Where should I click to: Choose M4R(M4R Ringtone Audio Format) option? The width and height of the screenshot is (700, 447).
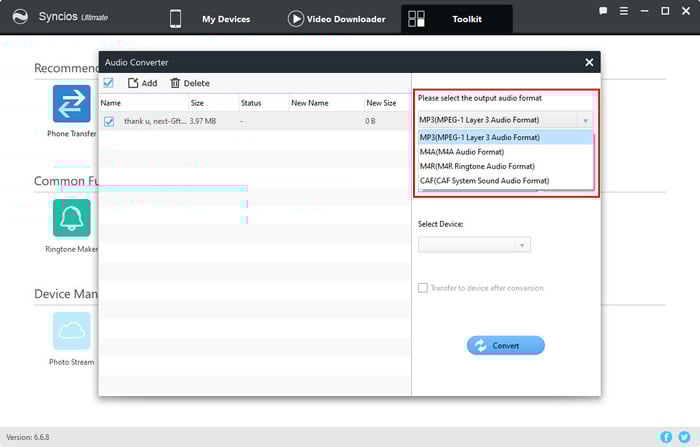pos(505,166)
